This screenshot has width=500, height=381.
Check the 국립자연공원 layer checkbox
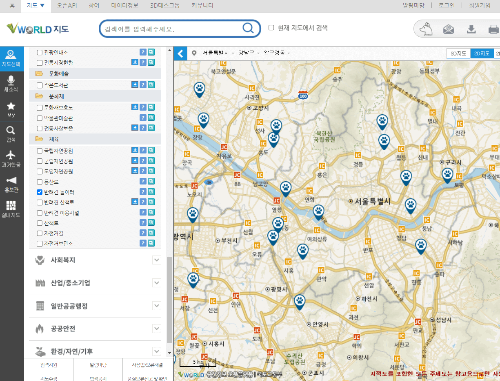(x=40, y=151)
